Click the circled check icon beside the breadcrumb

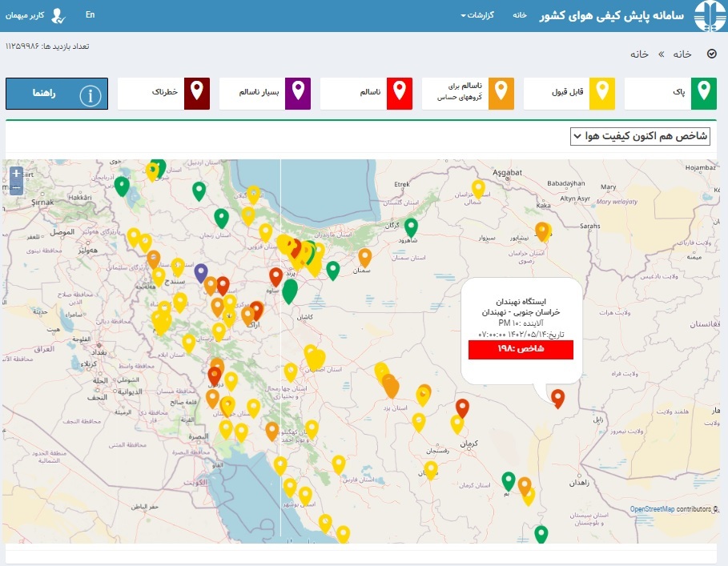[712, 54]
